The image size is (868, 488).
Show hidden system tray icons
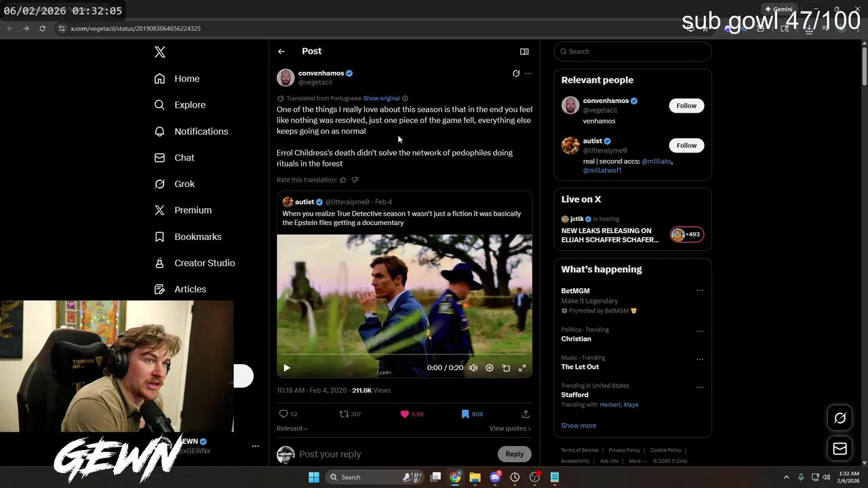(786, 477)
